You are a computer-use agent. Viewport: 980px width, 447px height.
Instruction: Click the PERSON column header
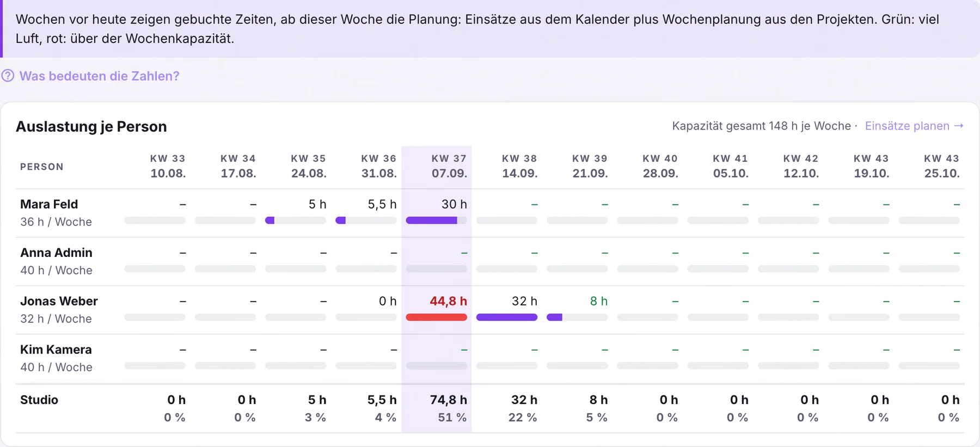click(42, 167)
